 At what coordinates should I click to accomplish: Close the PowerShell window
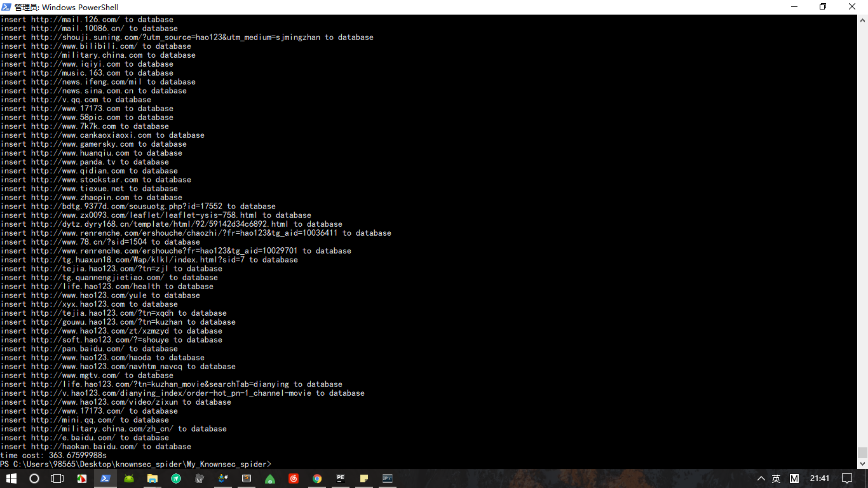pos(853,7)
